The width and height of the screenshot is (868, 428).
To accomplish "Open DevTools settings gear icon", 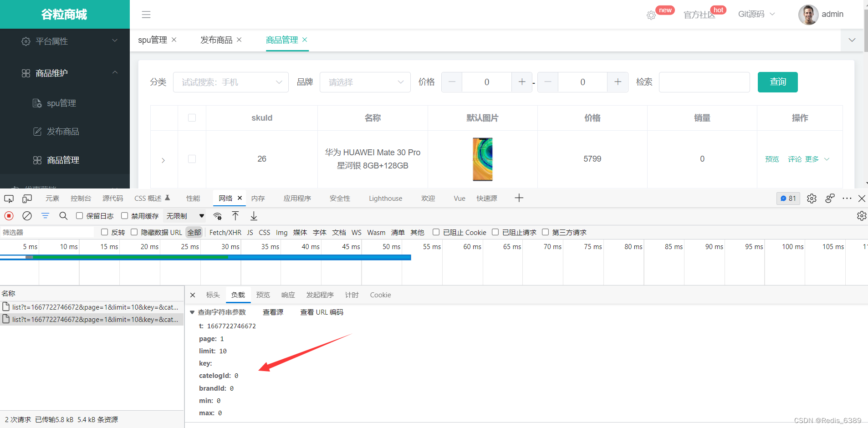I will (x=812, y=199).
